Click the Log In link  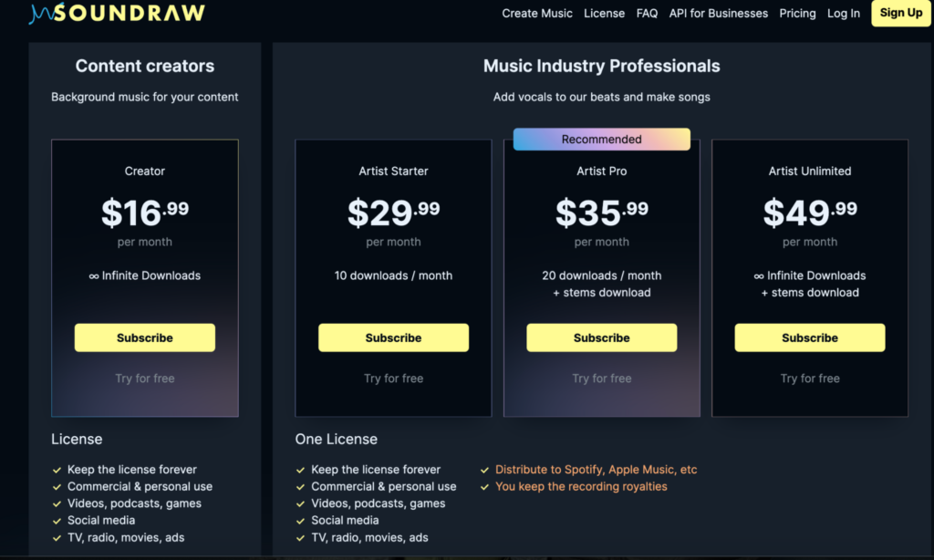pyautogui.click(x=844, y=13)
